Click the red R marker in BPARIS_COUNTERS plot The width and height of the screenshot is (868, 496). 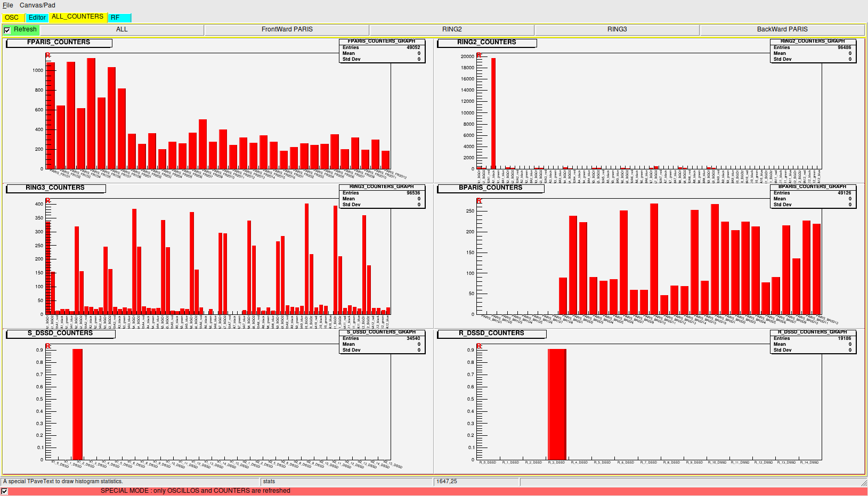[x=478, y=201]
